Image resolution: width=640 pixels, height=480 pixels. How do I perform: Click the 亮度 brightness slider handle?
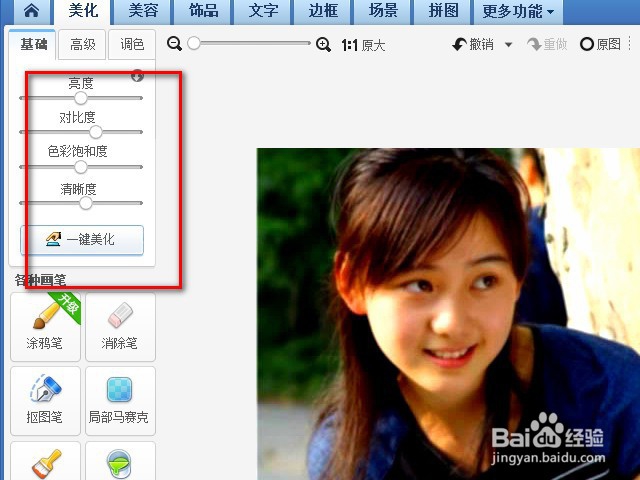(81, 98)
